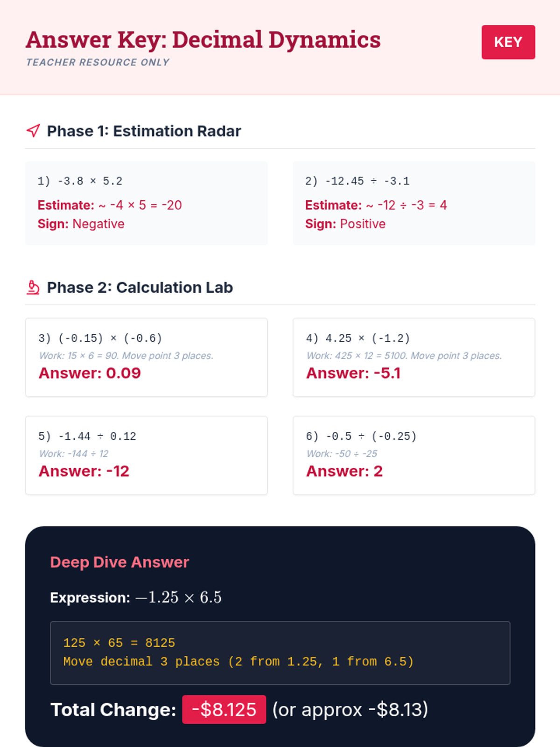Click the Estimation Radar navigation arrow icon

click(x=33, y=131)
